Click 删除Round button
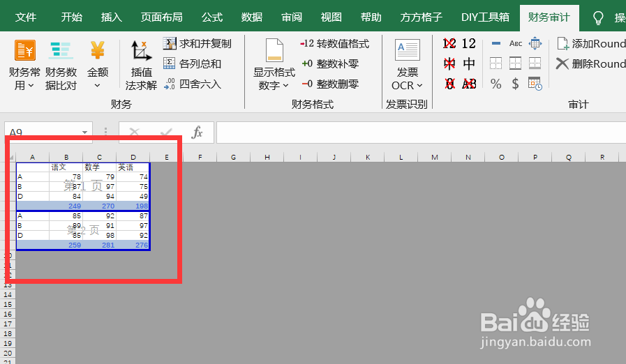This screenshot has height=364, width=626. coord(591,63)
